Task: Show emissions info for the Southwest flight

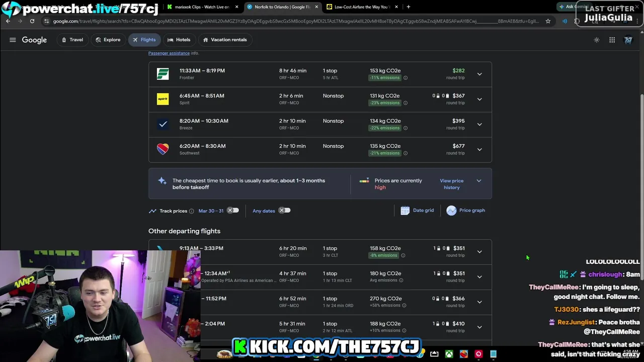Action: 406,153
